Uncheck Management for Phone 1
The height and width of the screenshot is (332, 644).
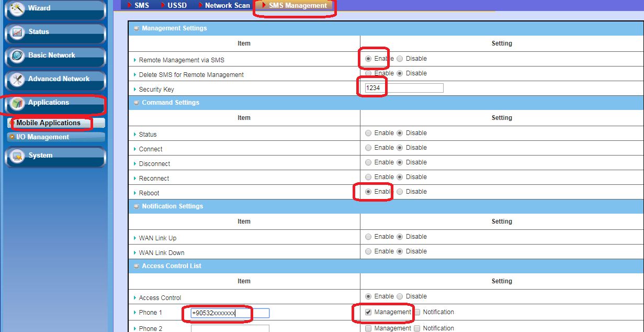tap(369, 312)
